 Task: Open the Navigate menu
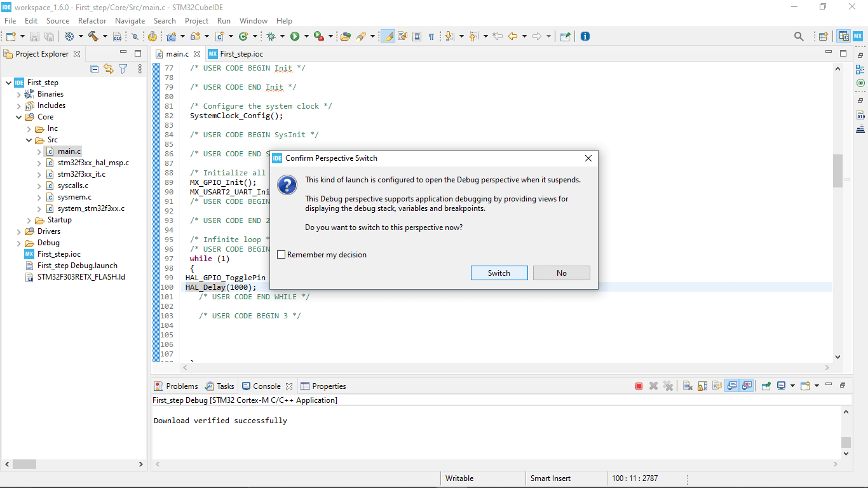coord(130,21)
